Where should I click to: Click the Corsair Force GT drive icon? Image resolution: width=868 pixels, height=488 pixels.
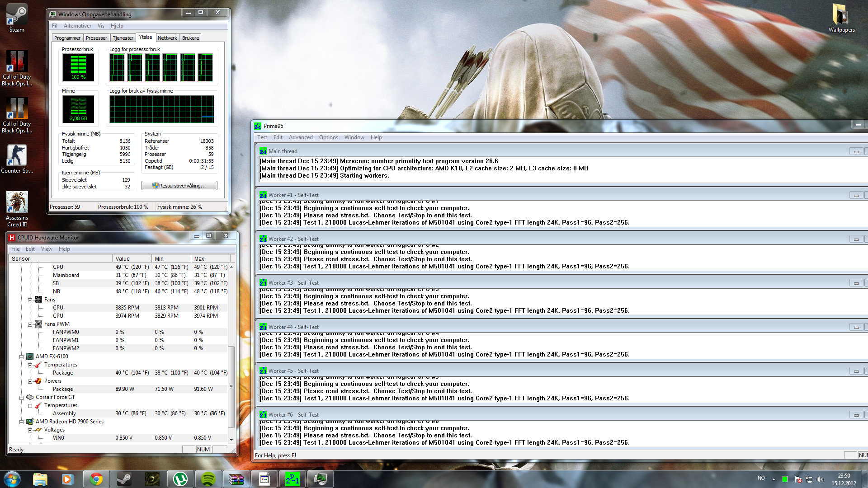(30, 397)
